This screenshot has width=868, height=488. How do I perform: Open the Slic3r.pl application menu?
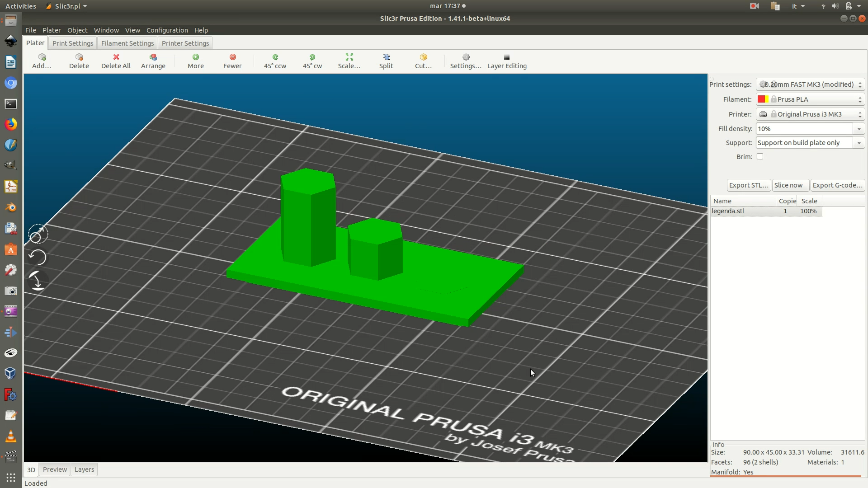[x=66, y=6]
